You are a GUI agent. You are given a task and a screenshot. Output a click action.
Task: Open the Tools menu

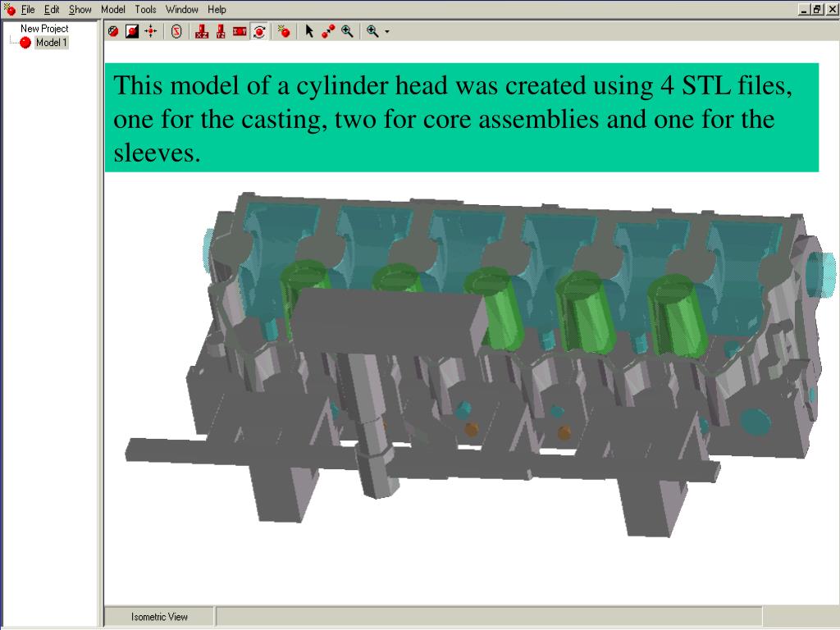click(x=145, y=10)
